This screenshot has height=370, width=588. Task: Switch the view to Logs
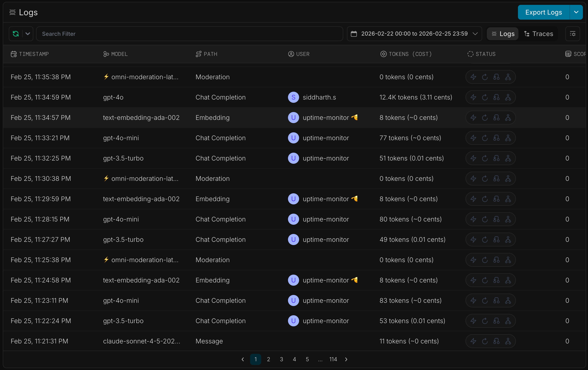pyautogui.click(x=503, y=34)
